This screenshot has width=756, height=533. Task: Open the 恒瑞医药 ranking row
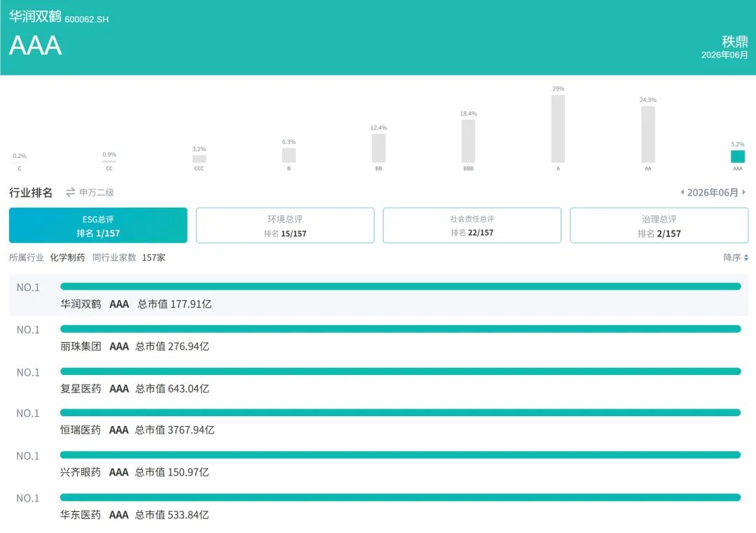pyautogui.click(x=379, y=421)
